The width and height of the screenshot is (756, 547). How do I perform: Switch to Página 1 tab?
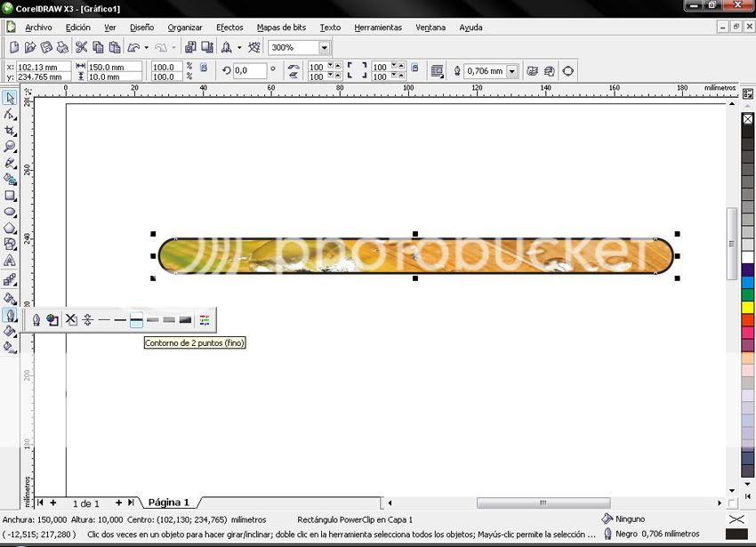169,503
